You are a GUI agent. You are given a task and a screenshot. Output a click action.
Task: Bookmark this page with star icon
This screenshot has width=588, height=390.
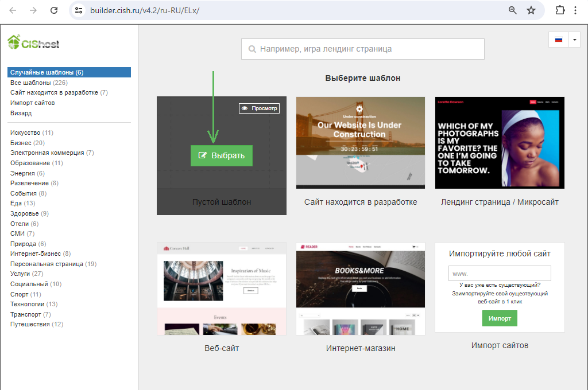click(531, 10)
